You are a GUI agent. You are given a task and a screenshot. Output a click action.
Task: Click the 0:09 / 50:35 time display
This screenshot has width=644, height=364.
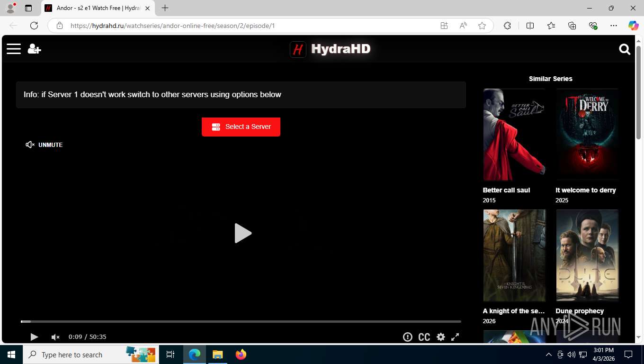[x=88, y=337]
